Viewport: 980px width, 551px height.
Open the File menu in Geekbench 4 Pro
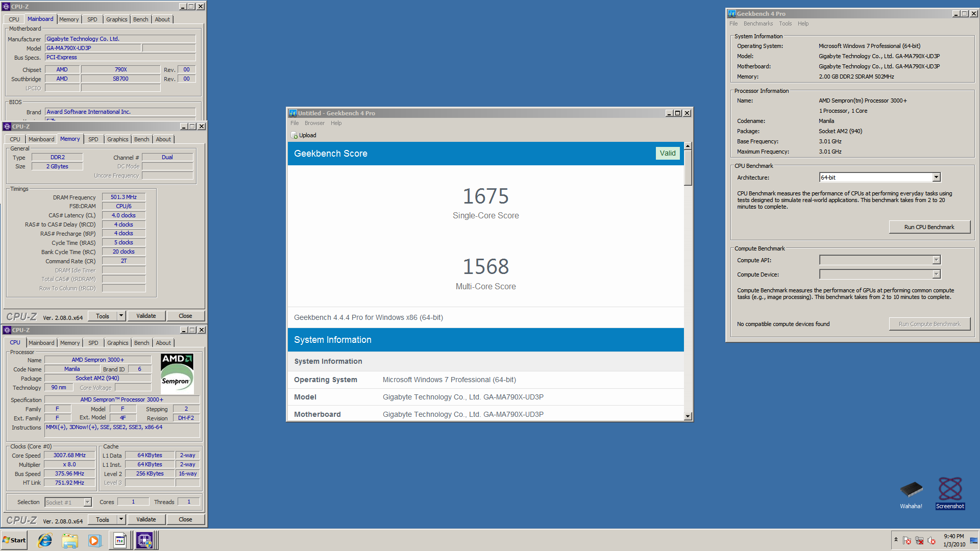pyautogui.click(x=733, y=23)
